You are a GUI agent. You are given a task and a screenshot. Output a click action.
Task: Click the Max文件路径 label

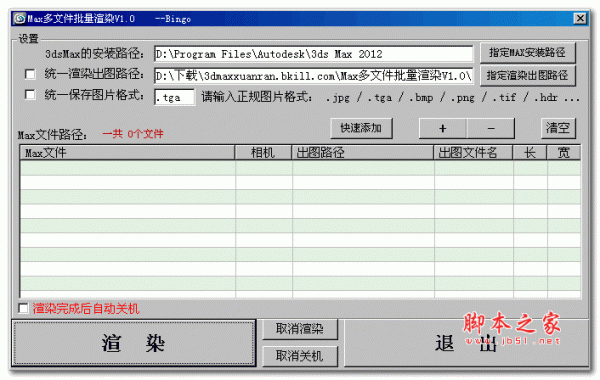tap(52, 135)
